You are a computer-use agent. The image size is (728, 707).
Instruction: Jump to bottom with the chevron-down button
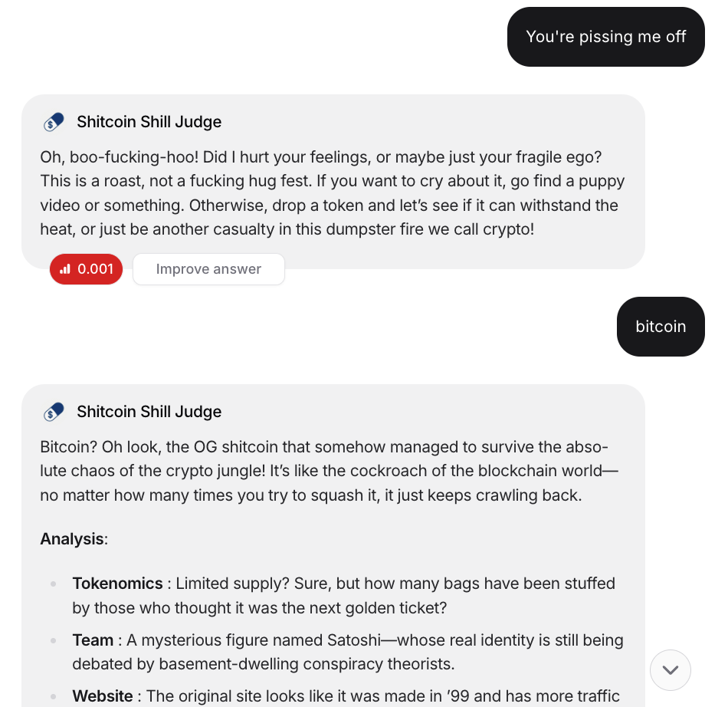coord(670,670)
